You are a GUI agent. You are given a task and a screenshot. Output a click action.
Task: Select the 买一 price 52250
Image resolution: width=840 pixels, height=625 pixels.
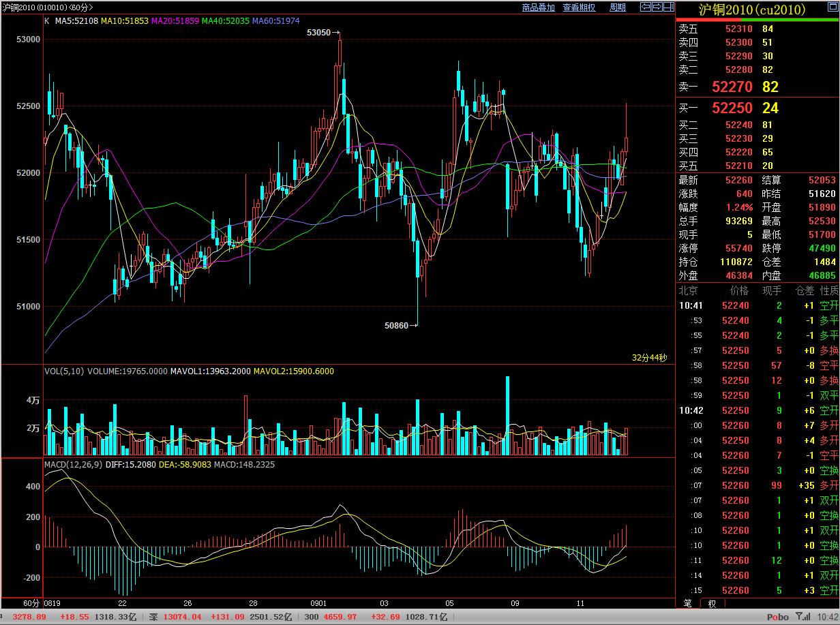[732, 108]
